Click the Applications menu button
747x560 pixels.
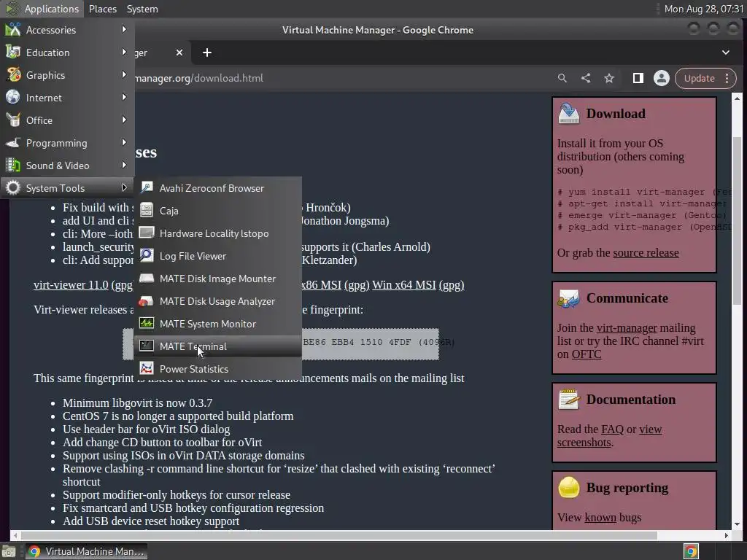(x=42, y=9)
